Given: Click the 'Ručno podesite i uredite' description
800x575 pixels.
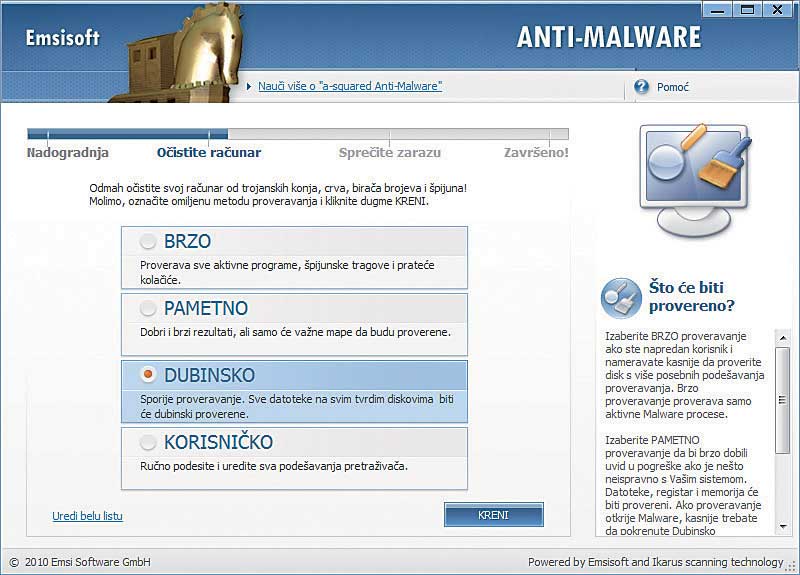Looking at the screenshot, I should pyautogui.click(x=274, y=466).
